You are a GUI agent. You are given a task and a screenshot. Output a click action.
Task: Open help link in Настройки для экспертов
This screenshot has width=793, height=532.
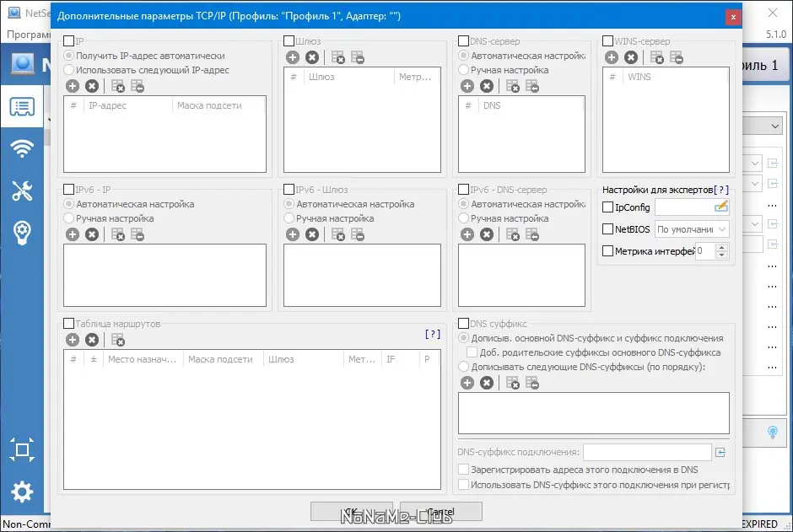721,190
